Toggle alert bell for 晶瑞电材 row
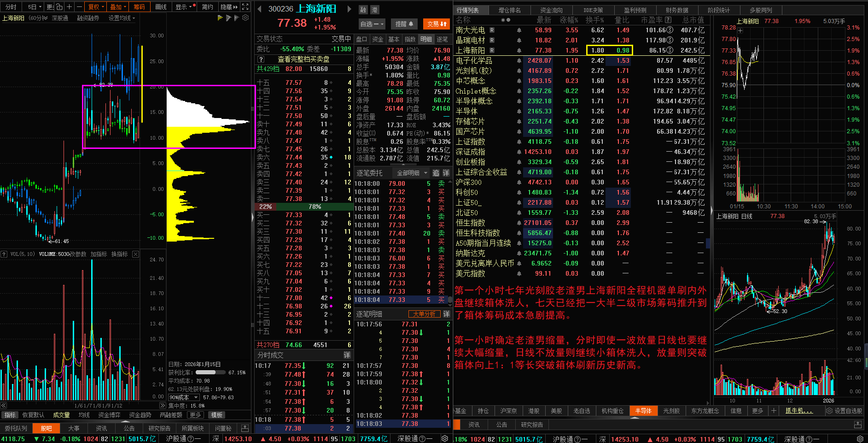 (x=519, y=41)
